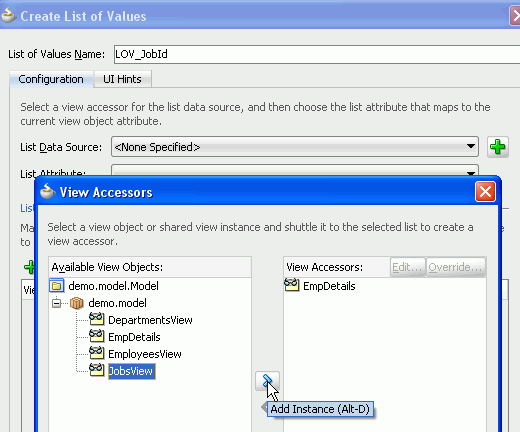This screenshot has width=520, height=432.
Task: Switch to the UI Hints tab
Action: [122, 79]
